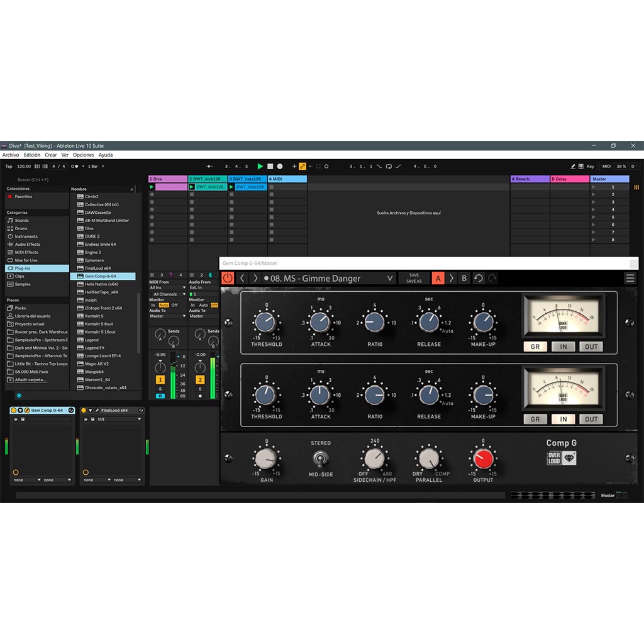Viewport: 644px width, 644px height.
Task: Show OUT on the lower VU meter
Action: pyautogui.click(x=591, y=419)
